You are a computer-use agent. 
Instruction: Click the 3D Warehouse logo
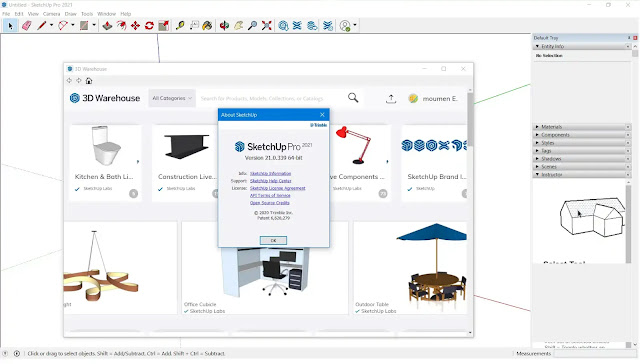[x=105, y=98]
